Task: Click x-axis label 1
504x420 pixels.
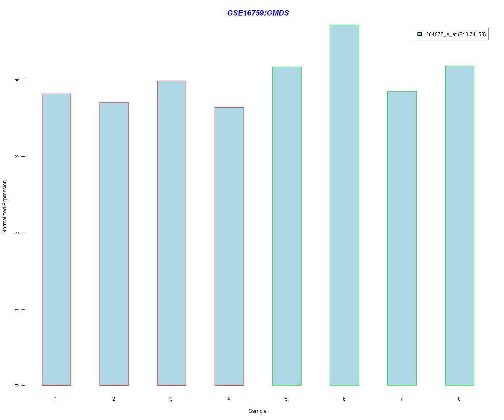Action: click(x=56, y=399)
